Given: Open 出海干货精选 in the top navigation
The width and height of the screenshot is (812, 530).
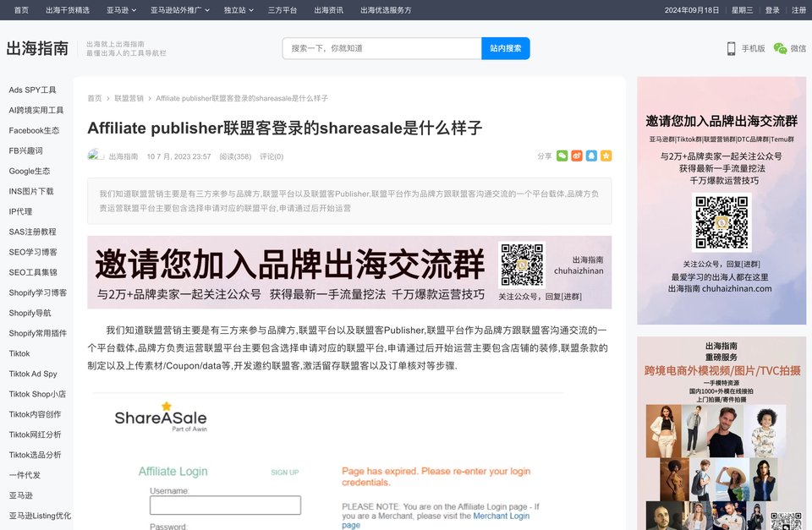Looking at the screenshot, I should [68, 10].
